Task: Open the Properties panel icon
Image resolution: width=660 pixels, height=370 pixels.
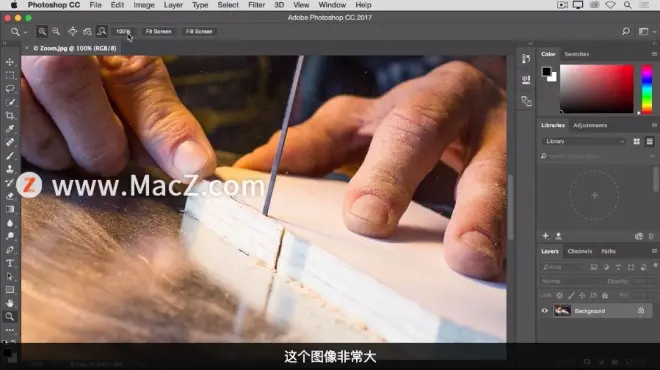Action: point(526,80)
